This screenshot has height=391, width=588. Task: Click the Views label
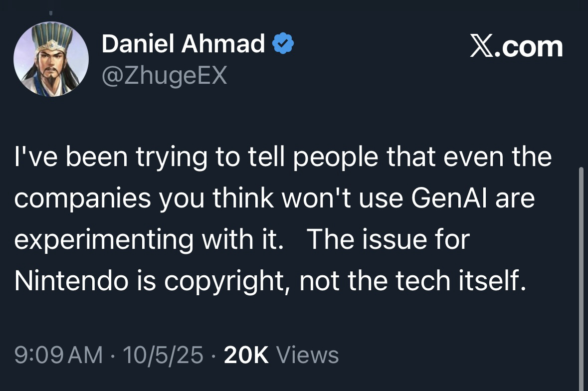[x=307, y=355]
